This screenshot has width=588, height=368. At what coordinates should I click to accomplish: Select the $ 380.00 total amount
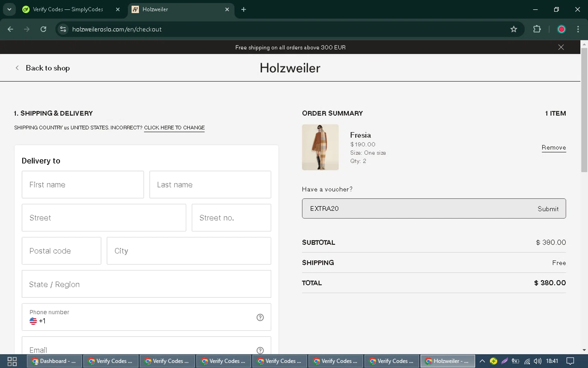click(550, 283)
